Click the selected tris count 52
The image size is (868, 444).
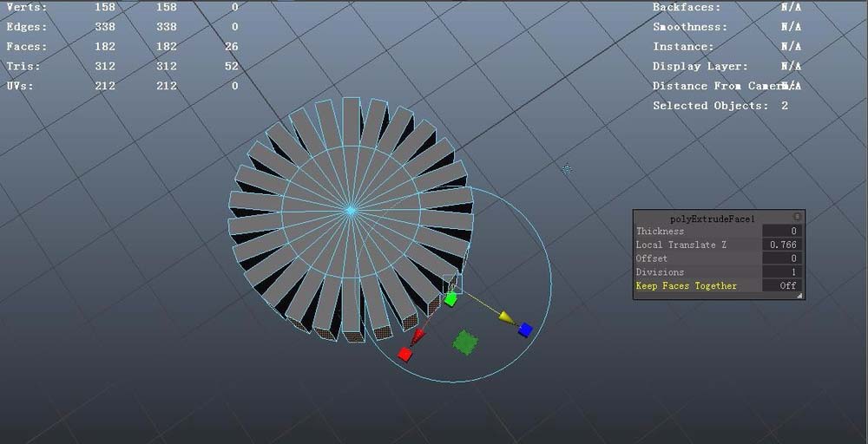point(232,66)
